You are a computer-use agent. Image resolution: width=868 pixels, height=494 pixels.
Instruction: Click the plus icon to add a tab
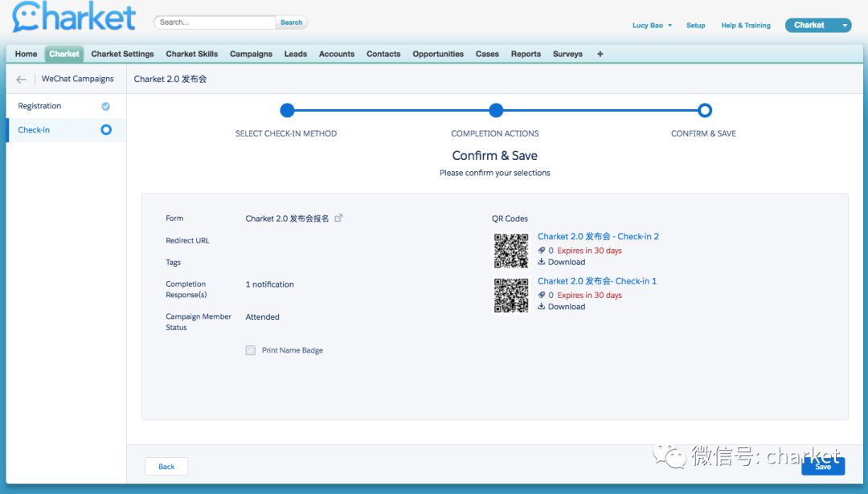coord(600,54)
